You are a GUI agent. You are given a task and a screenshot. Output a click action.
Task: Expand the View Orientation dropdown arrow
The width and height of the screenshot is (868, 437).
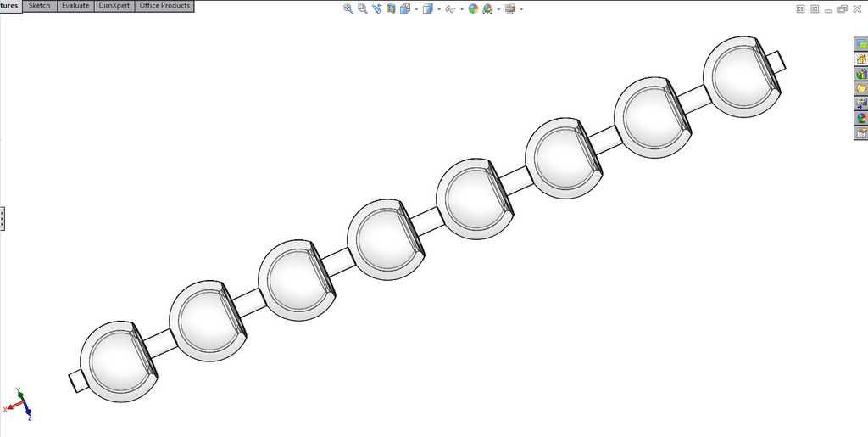pyautogui.click(x=416, y=9)
